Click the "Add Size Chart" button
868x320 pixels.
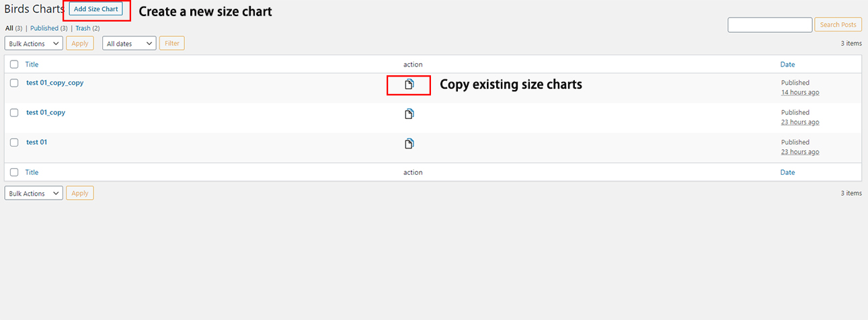[95, 9]
